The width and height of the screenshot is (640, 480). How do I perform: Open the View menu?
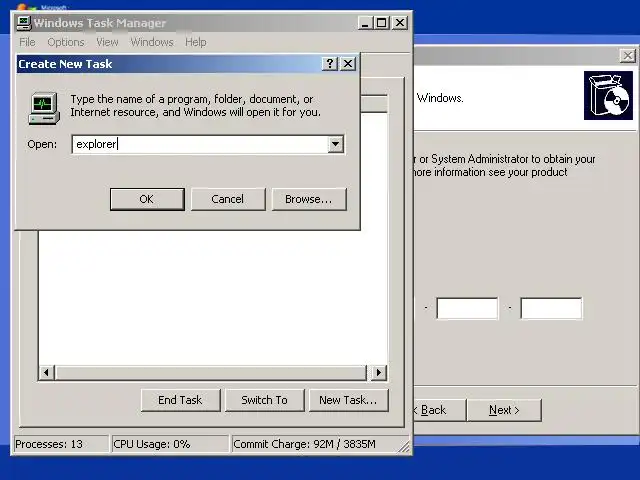[107, 42]
